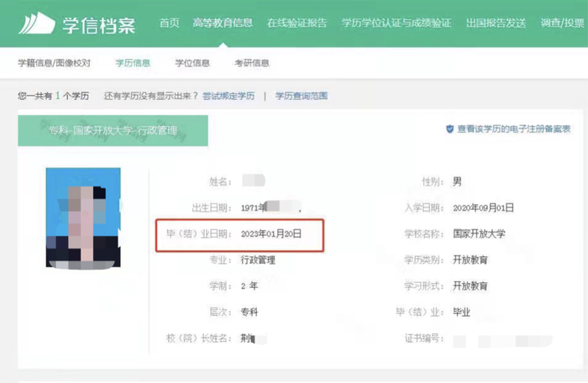Click 层次 value 专科

pos(249,312)
